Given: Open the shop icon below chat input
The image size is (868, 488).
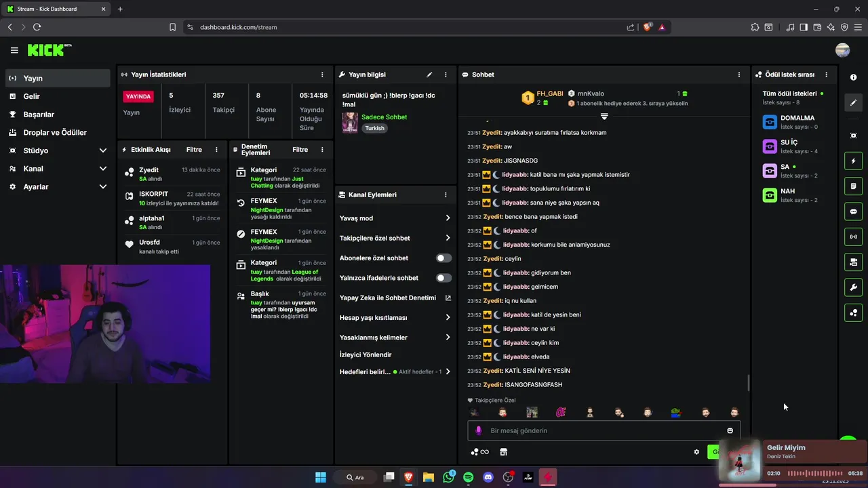Looking at the screenshot, I should click(x=503, y=452).
